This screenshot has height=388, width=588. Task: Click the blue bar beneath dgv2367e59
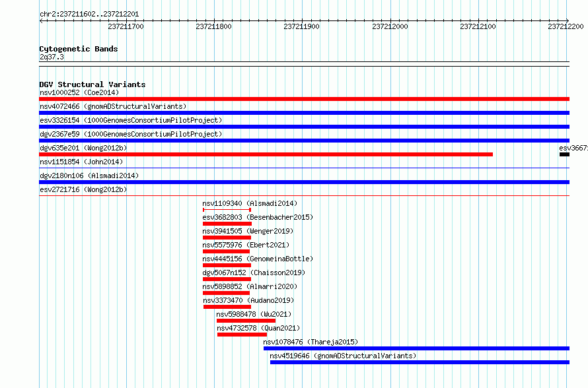304,141
